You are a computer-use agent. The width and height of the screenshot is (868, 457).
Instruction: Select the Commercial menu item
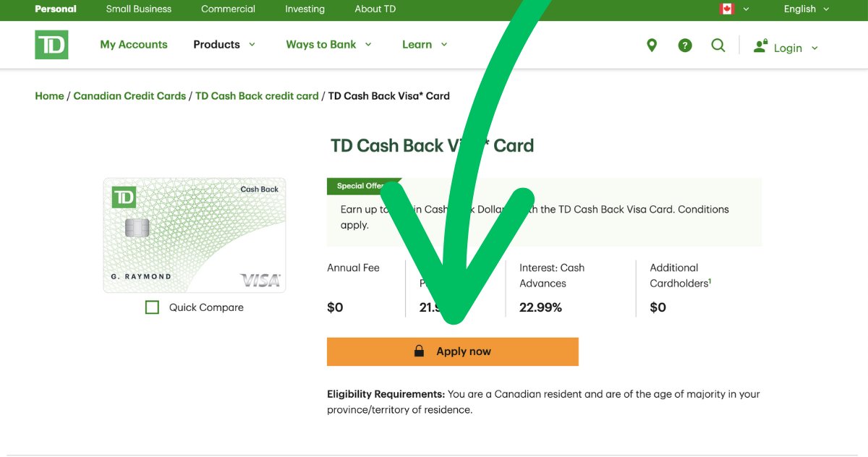point(228,9)
